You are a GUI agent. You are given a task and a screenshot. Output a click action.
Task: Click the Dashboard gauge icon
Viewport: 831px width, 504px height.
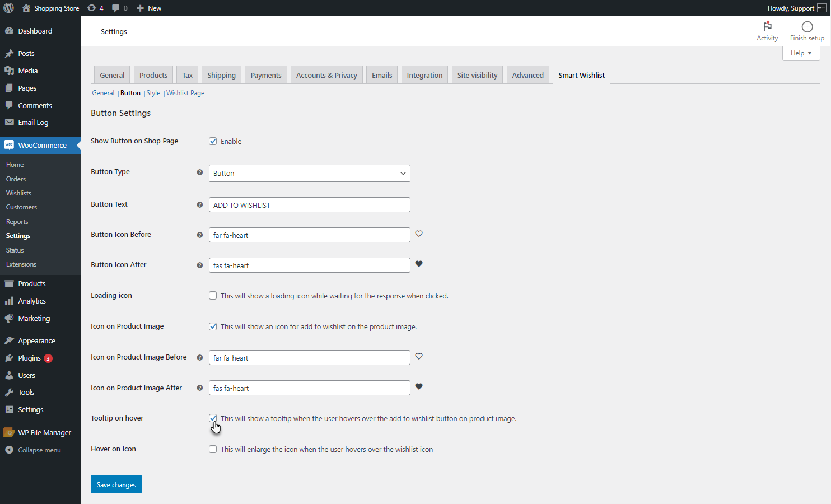tap(9, 31)
